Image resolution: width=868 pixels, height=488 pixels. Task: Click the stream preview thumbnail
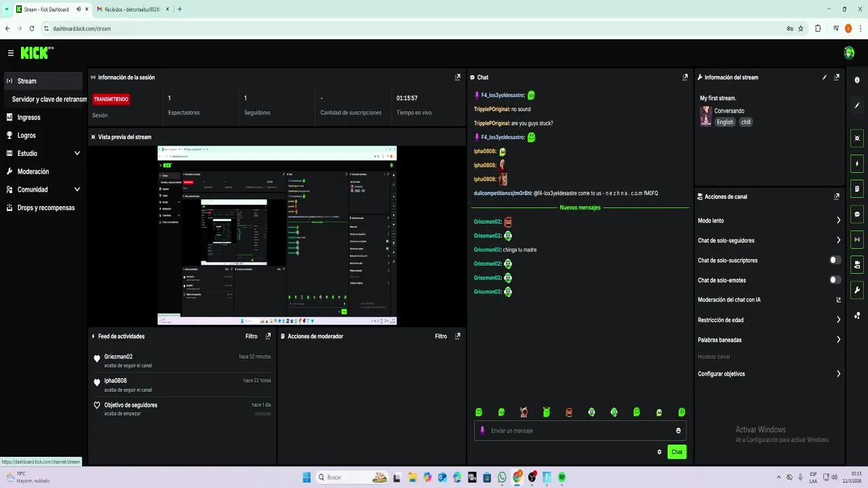(277, 235)
